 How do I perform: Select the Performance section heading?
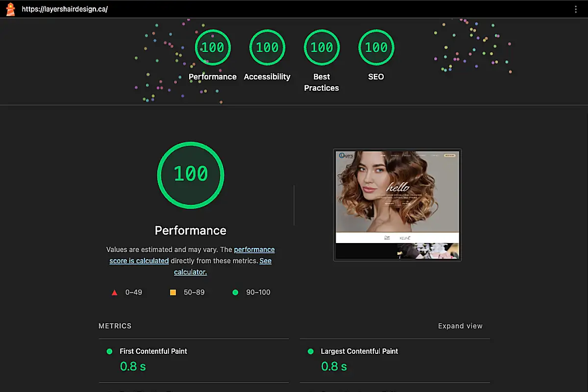(x=190, y=230)
